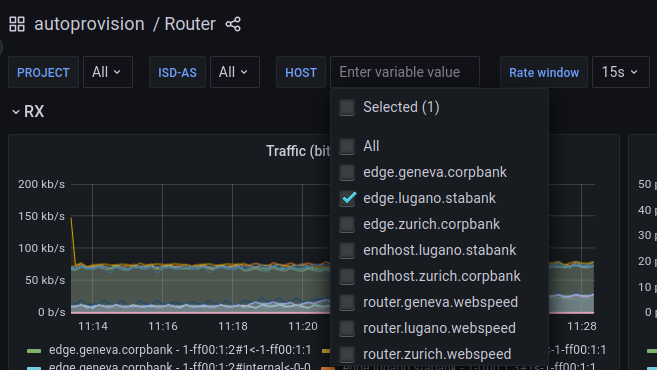Click the HOST variable label

[301, 72]
